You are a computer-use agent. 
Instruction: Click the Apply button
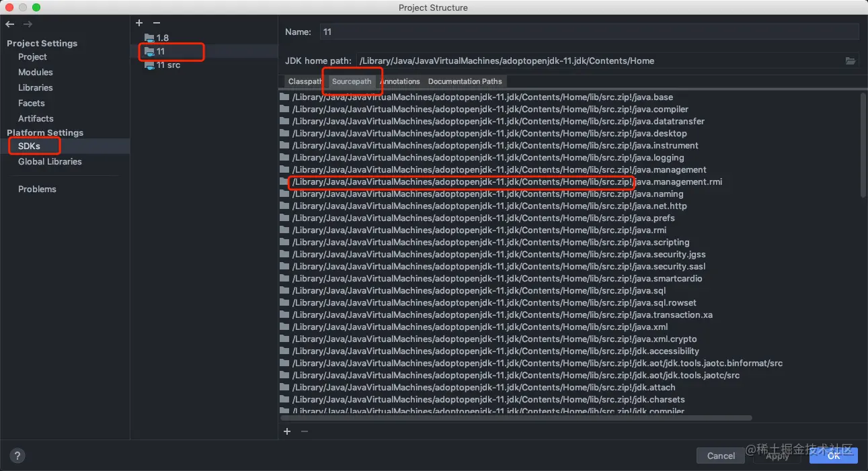[x=777, y=456]
